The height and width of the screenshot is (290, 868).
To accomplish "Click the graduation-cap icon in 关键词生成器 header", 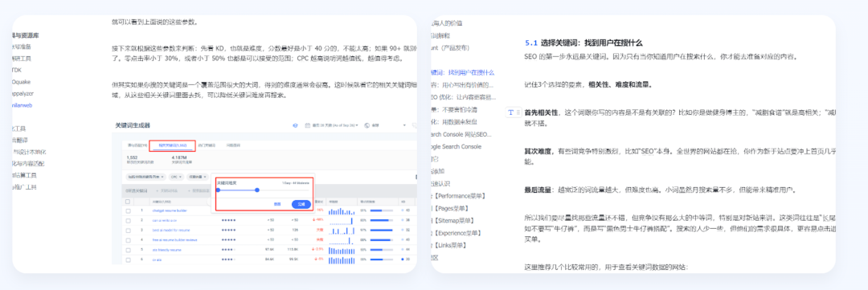I will [x=295, y=125].
